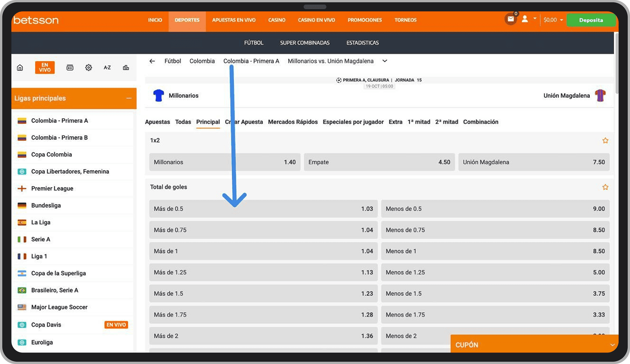Click the Fútbol breadcrumb link
This screenshot has height=364, width=630.
173,61
